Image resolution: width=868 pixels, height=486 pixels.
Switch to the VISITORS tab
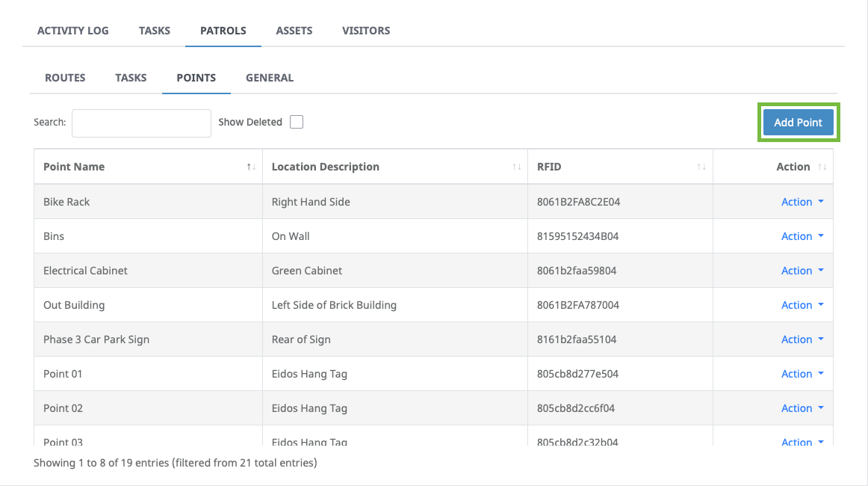pyautogui.click(x=366, y=31)
